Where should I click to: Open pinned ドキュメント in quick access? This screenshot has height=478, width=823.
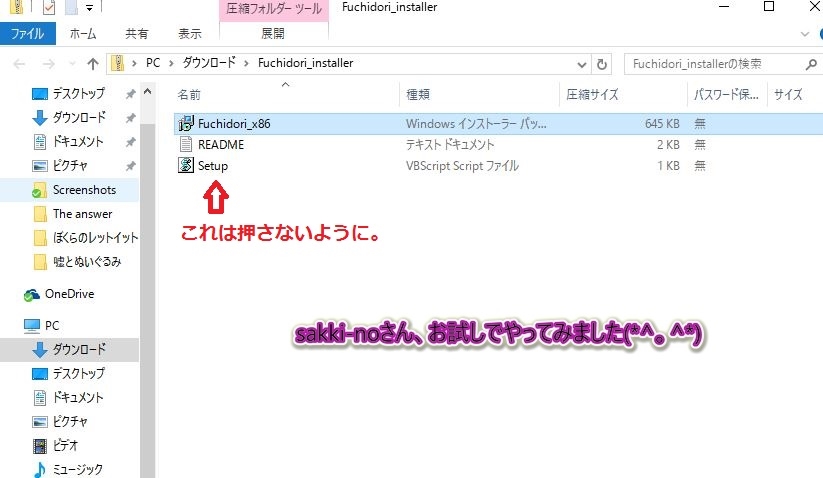(78, 142)
